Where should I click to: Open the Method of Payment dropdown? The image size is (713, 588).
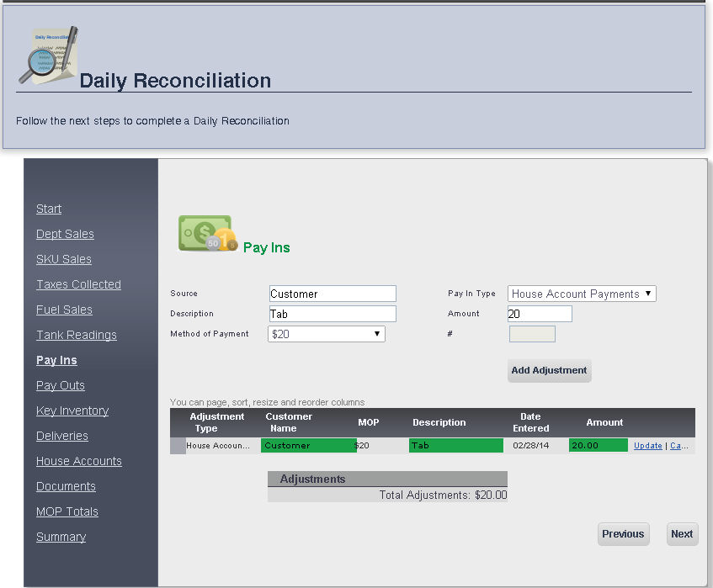(327, 334)
